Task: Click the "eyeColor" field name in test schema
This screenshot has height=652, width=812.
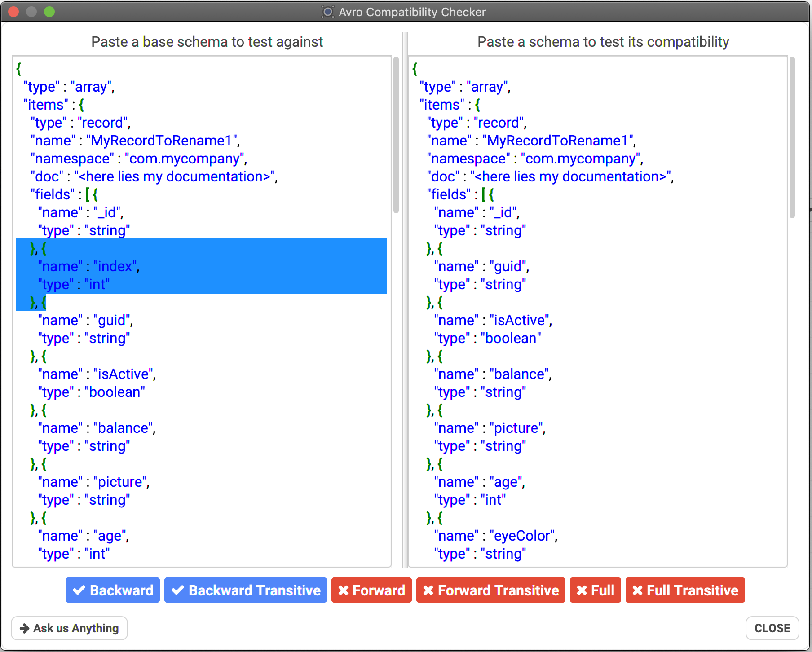Action: coord(522,536)
